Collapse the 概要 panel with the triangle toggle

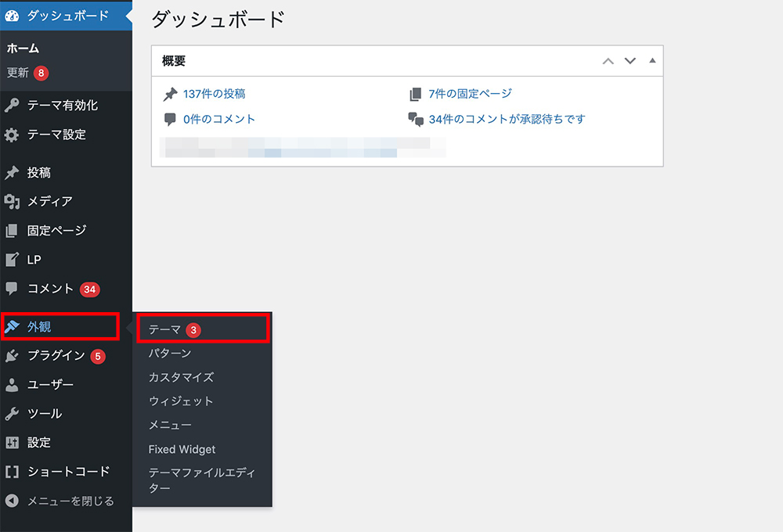(x=652, y=60)
